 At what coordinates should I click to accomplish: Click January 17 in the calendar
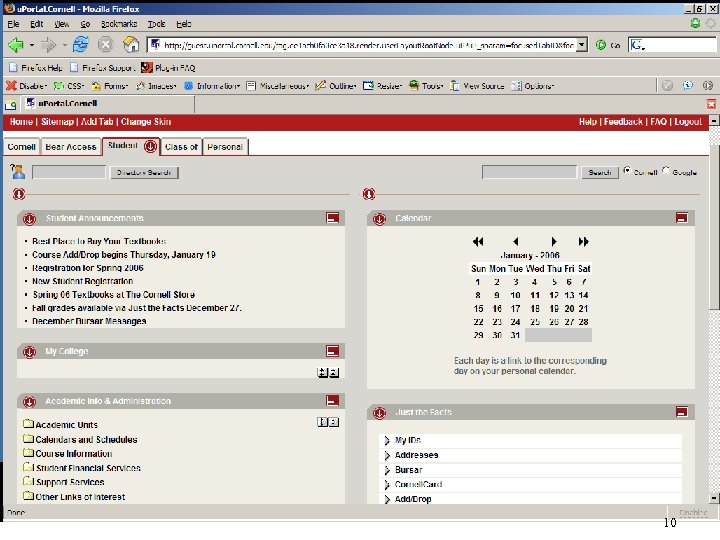[x=515, y=309]
